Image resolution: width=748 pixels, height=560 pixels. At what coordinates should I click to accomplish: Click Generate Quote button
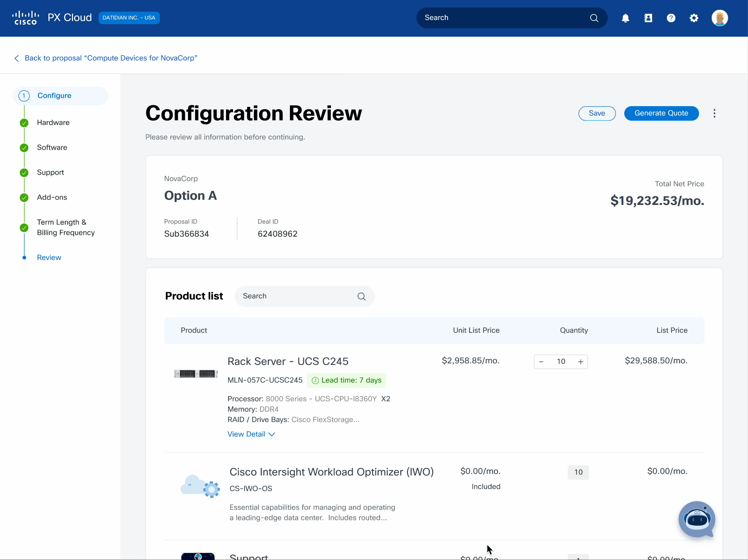(x=661, y=113)
